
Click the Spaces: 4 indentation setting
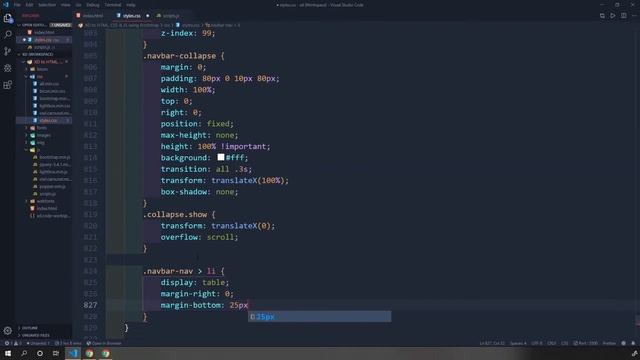(x=518, y=343)
